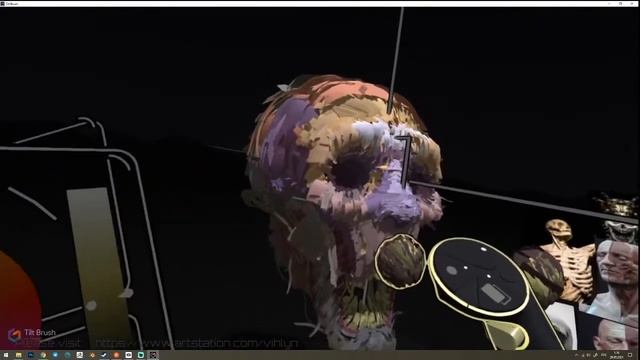Click the Tilt Brush window title bar icon
The height and width of the screenshot is (360, 640).
click(3, 3)
